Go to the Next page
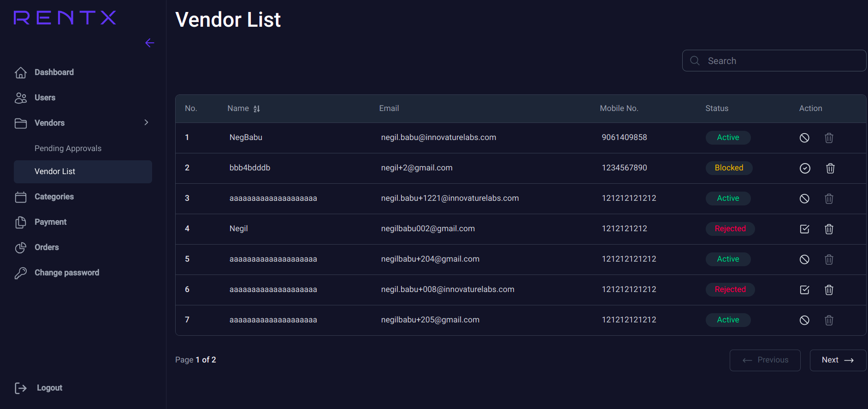Viewport: 868px width, 409px height. click(x=837, y=360)
